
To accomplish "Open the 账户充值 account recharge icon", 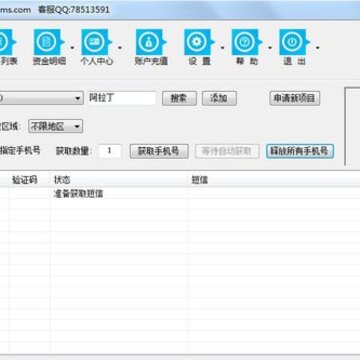I will [x=150, y=42].
